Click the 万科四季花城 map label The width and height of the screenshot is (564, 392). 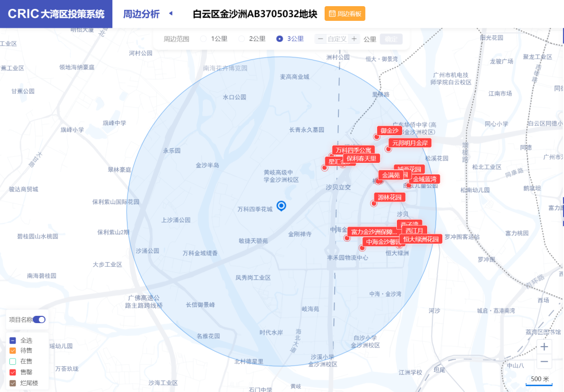click(x=255, y=209)
